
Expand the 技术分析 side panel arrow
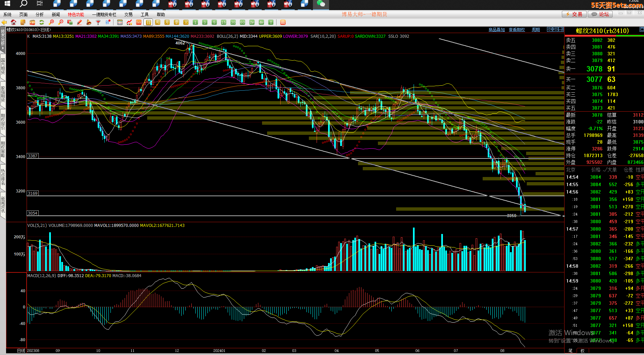click(x=3, y=48)
